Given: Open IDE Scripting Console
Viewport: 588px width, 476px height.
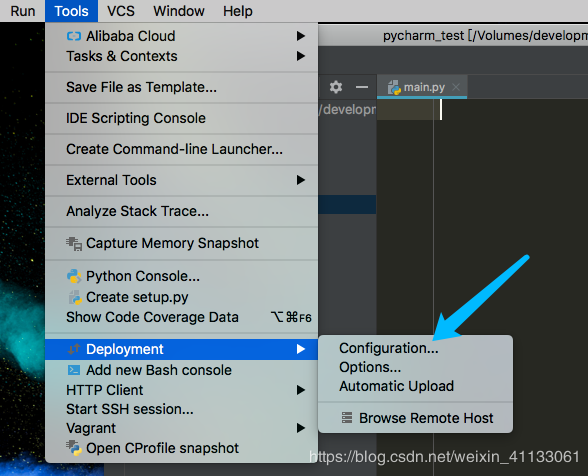Looking at the screenshot, I should [136, 118].
